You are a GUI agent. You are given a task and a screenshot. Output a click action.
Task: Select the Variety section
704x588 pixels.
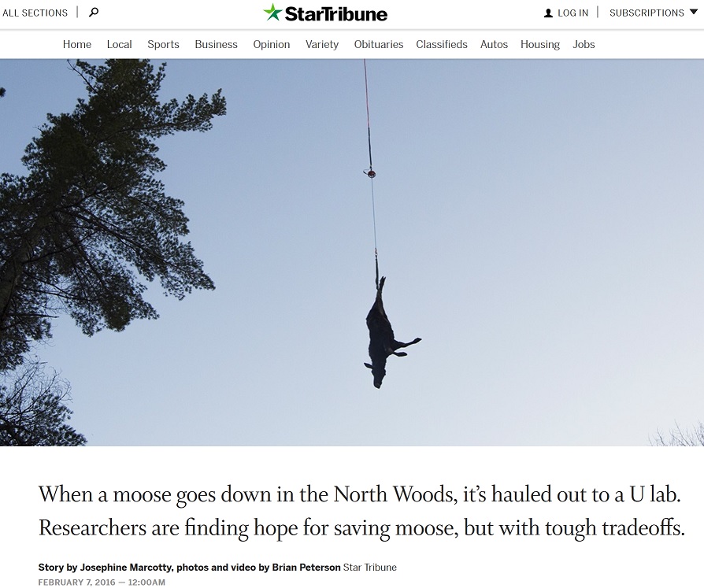pos(322,44)
